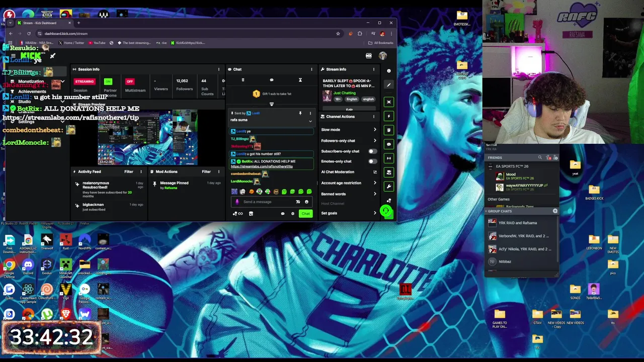Open AI Chat Moderation external link icon
This screenshot has width=644, height=362.
pyautogui.click(x=375, y=172)
